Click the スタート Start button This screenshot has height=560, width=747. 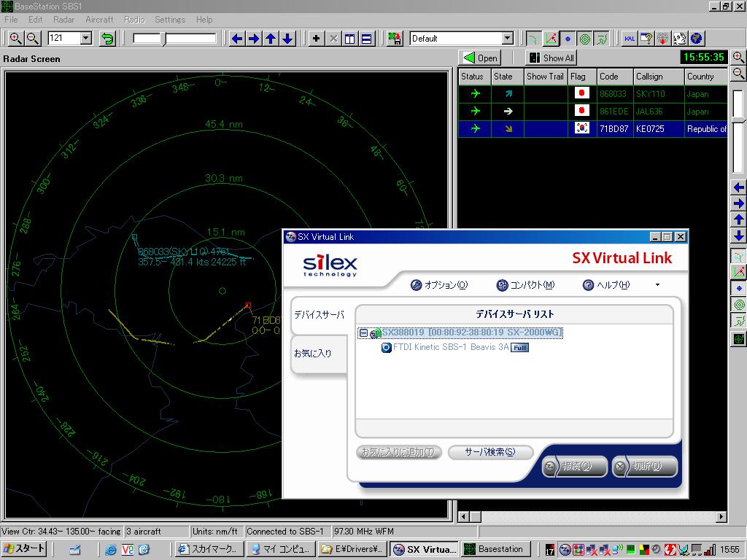(24, 548)
